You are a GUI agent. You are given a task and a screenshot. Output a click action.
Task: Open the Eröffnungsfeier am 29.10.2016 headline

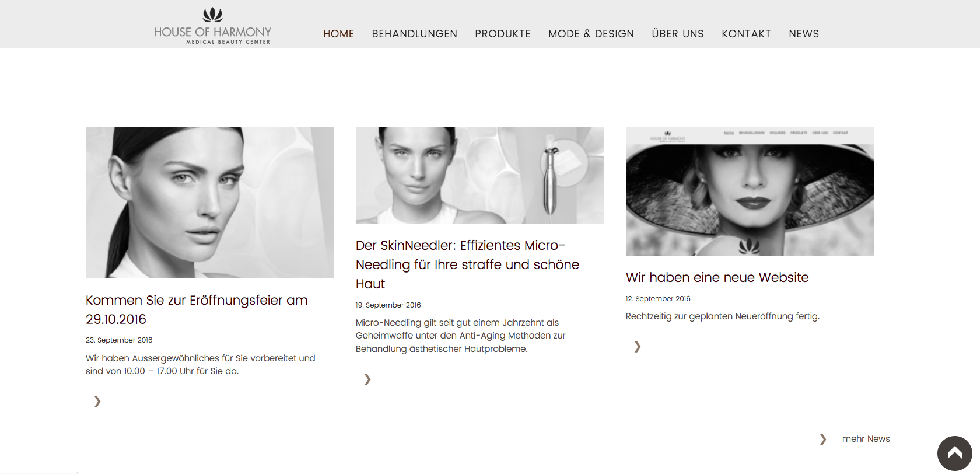coord(197,309)
